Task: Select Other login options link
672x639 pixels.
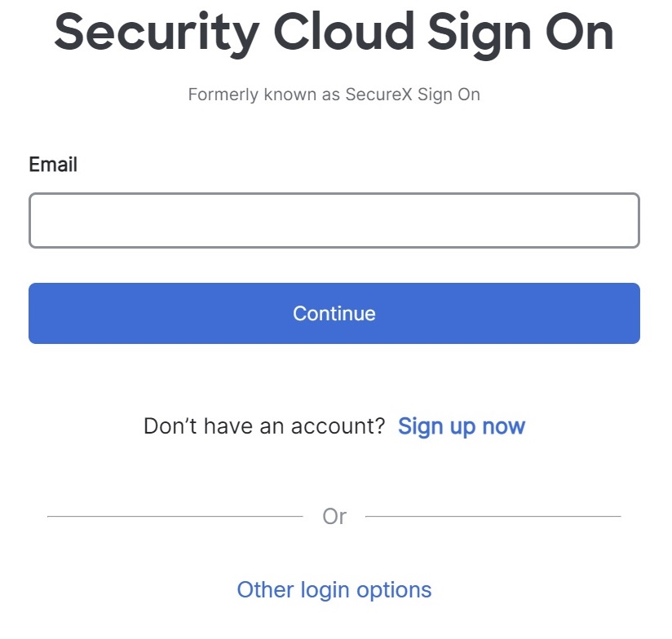Action: tap(334, 589)
